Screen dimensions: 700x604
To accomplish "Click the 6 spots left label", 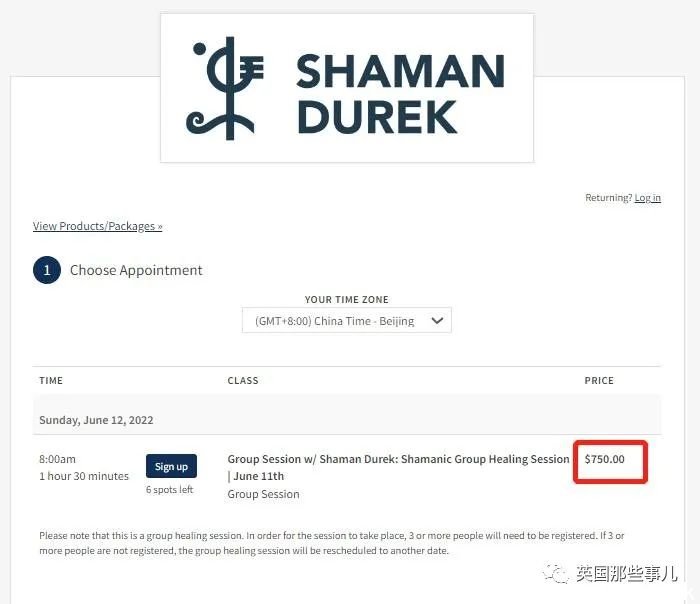I will [x=169, y=489].
